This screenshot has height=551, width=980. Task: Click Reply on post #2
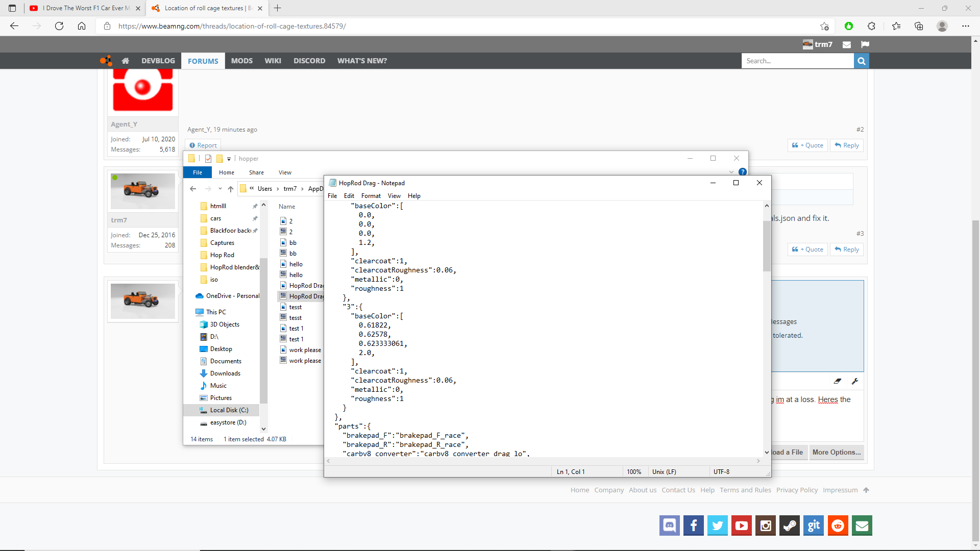click(847, 145)
